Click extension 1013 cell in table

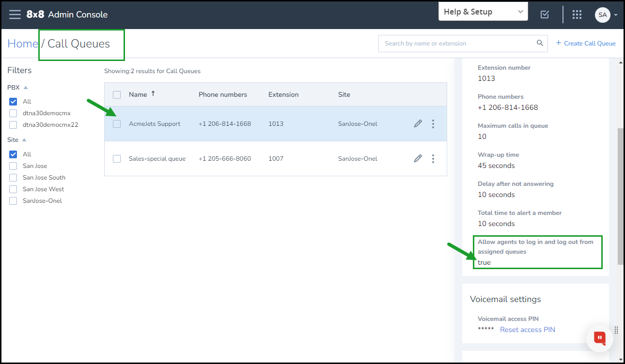click(x=276, y=124)
